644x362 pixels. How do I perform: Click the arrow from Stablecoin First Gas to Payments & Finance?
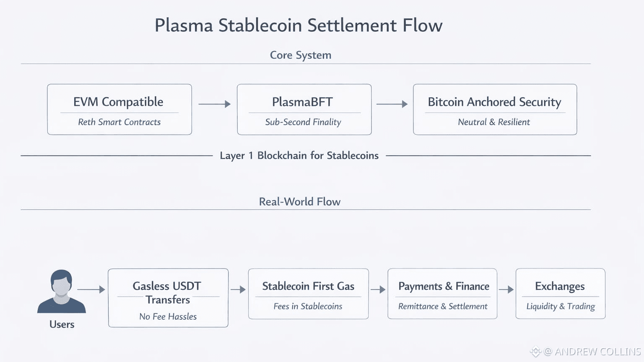[x=378, y=289]
